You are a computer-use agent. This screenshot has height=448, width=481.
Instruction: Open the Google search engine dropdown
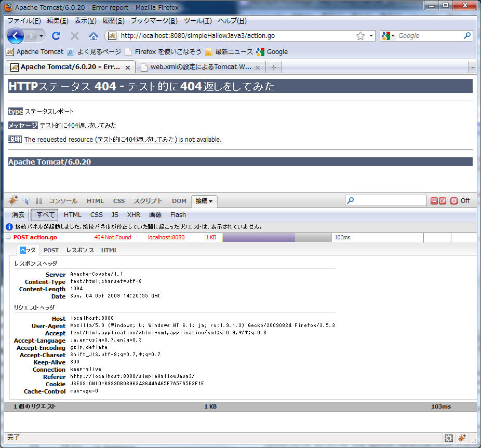coord(388,36)
